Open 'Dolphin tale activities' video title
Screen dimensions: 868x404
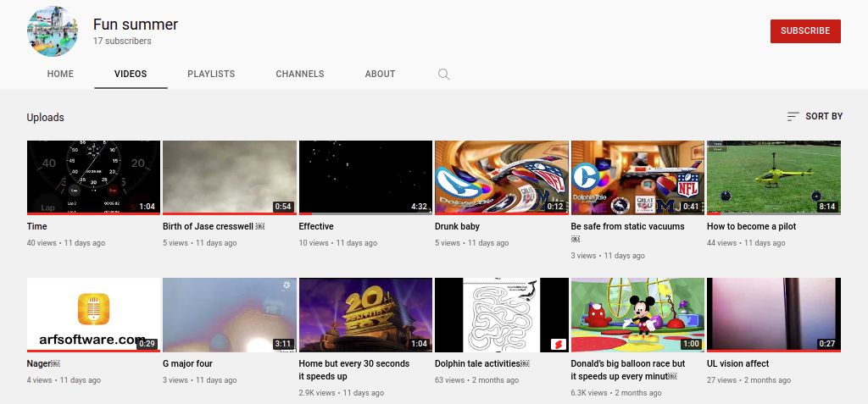(x=482, y=363)
